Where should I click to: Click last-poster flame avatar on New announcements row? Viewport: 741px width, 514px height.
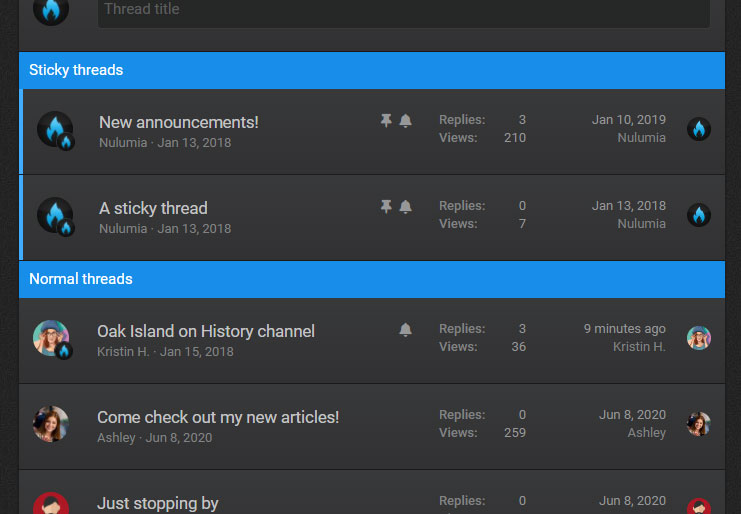pyautogui.click(x=698, y=129)
